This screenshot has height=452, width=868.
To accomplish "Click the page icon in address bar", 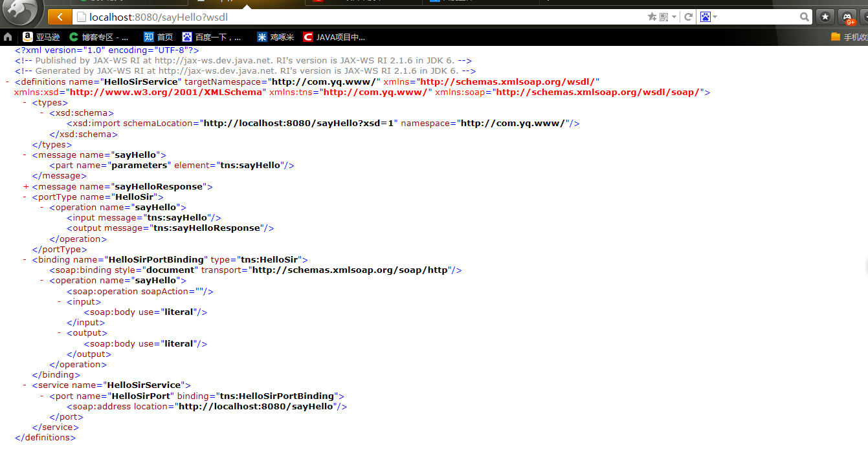I will [x=82, y=17].
